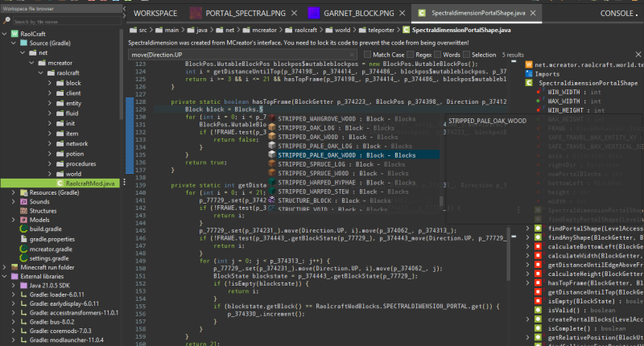Viewport: 644px width, 346px height.
Task: Click the build.gradle file icon
Action: [x=24, y=229]
